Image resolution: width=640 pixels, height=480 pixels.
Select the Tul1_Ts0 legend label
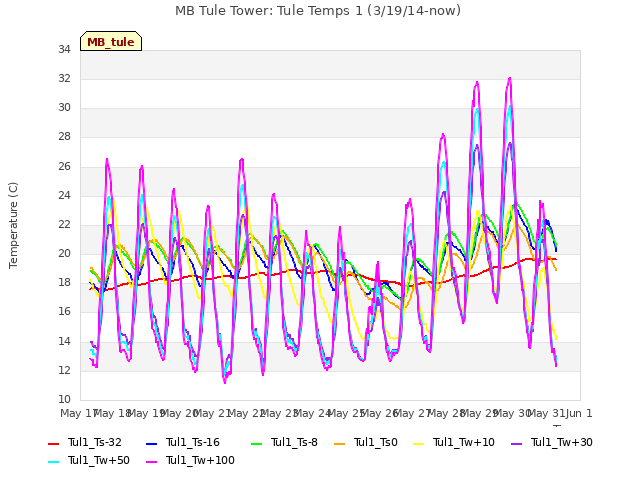tap(376, 442)
